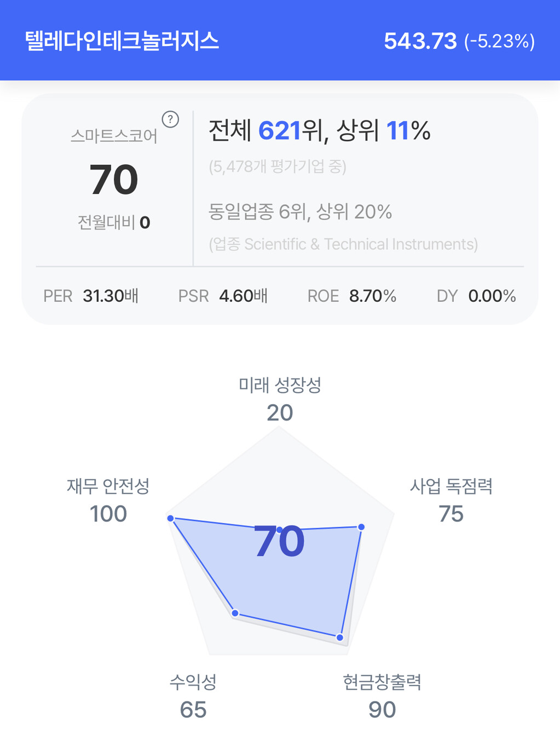The height and width of the screenshot is (753, 560).
Task: Click the smart score help question-mark icon
Action: [x=170, y=119]
